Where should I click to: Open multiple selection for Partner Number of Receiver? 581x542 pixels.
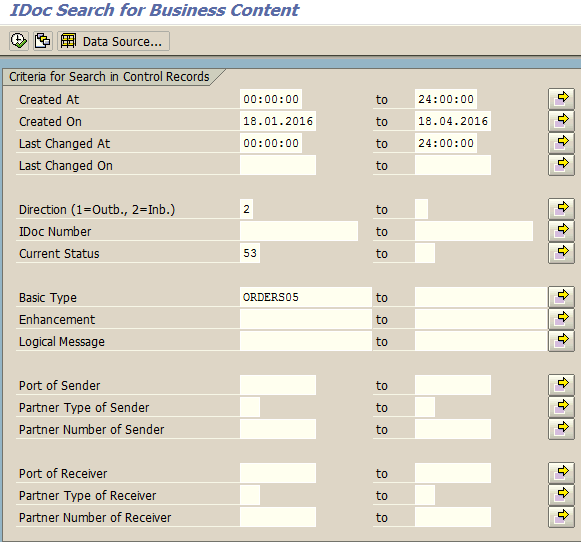(561, 517)
